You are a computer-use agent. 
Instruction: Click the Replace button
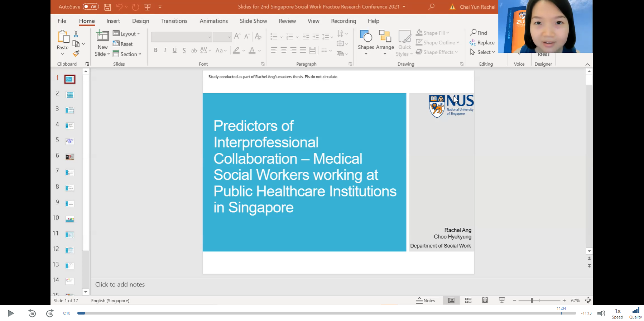click(x=482, y=42)
